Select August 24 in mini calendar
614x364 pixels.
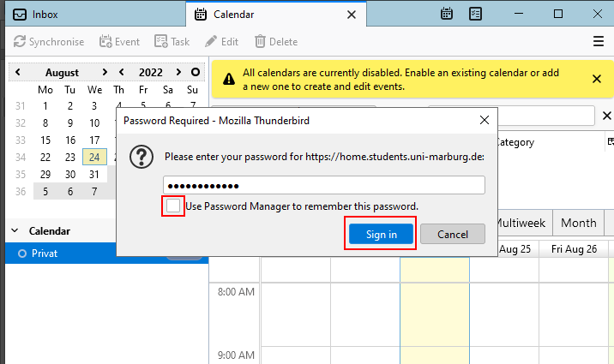(x=94, y=157)
